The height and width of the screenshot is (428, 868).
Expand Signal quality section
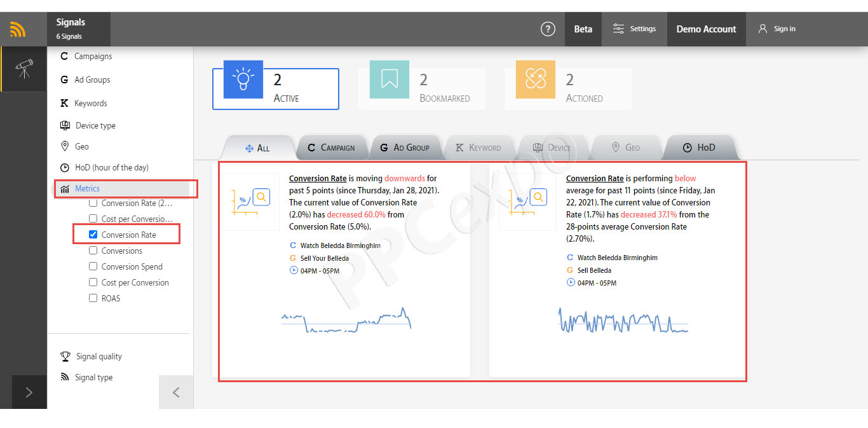(x=98, y=356)
